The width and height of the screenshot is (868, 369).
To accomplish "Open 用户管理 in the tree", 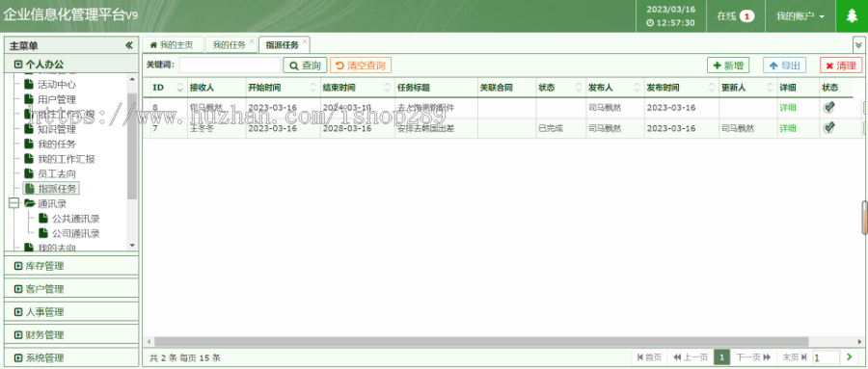I will tap(57, 99).
